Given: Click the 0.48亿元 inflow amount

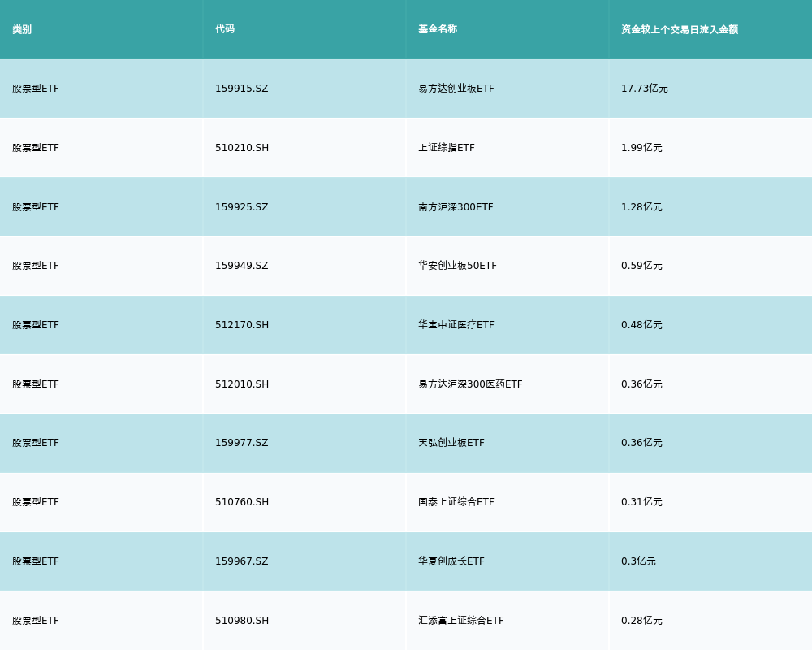Looking at the screenshot, I should coord(641,325).
